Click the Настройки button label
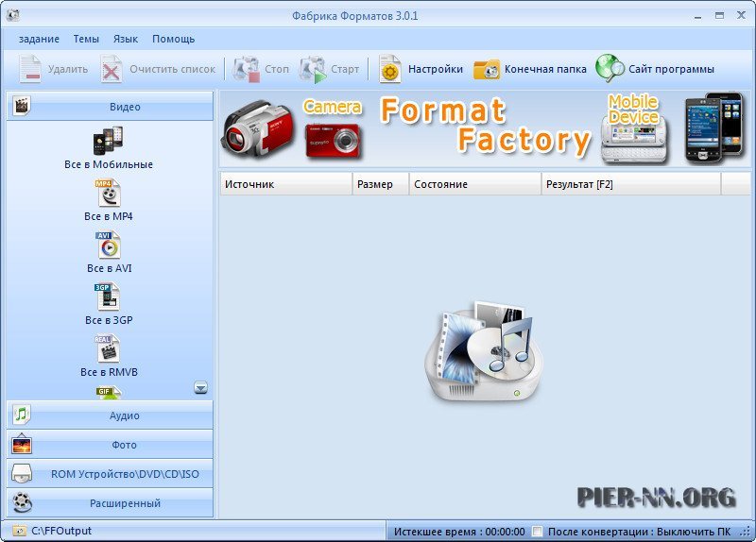Image resolution: width=756 pixels, height=542 pixels. point(436,69)
